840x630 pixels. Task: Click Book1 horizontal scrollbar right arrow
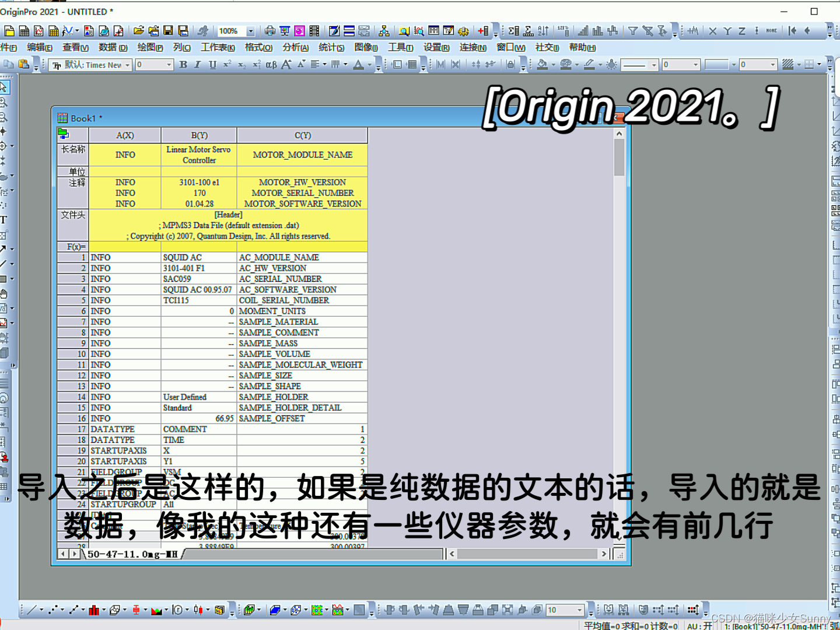point(604,554)
